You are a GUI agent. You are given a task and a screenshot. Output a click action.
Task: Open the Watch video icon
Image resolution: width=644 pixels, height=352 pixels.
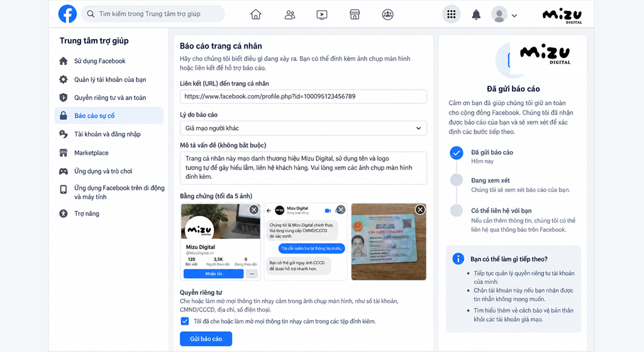(x=322, y=15)
